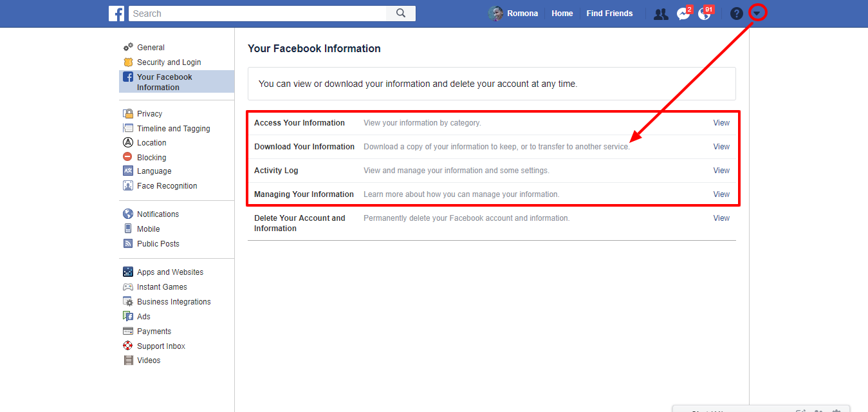Click View for Download Your Information
This screenshot has width=868, height=412.
tap(721, 147)
